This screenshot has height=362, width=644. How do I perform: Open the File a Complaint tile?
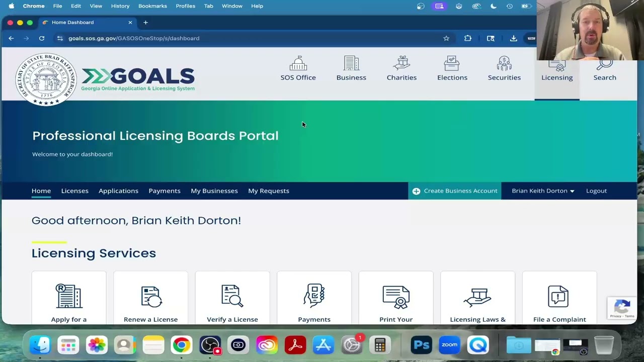(559, 298)
